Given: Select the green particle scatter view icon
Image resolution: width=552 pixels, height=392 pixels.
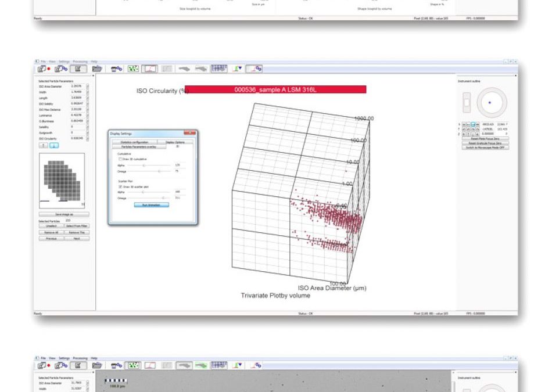Looking at the screenshot, I should click(132, 69).
